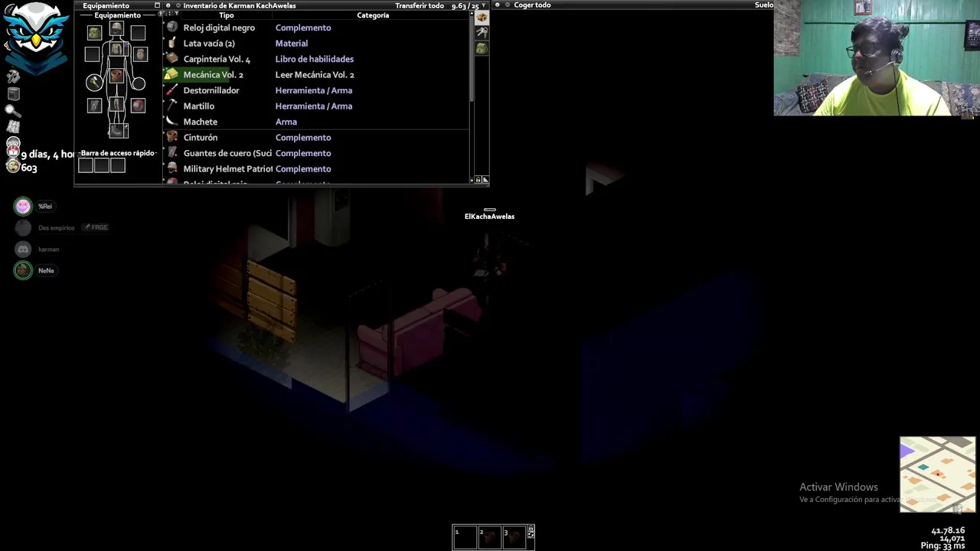Open the dropdown arrow next to 9.63 / 25

(483, 5)
